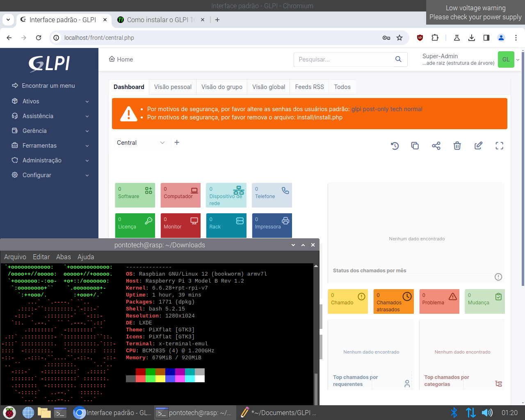Image resolution: width=525 pixels, height=420 pixels.
Task: Click the volume speaker tray icon
Action: [487, 413]
